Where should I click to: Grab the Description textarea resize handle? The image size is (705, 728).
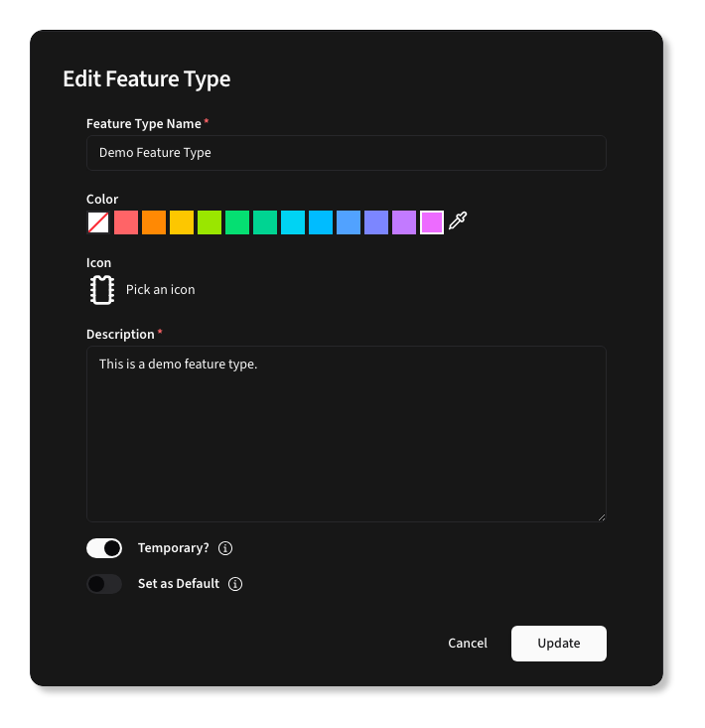point(601,516)
